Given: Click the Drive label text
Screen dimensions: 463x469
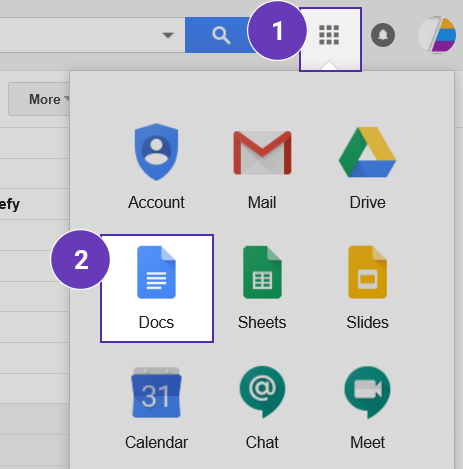Looking at the screenshot, I should (x=368, y=202).
